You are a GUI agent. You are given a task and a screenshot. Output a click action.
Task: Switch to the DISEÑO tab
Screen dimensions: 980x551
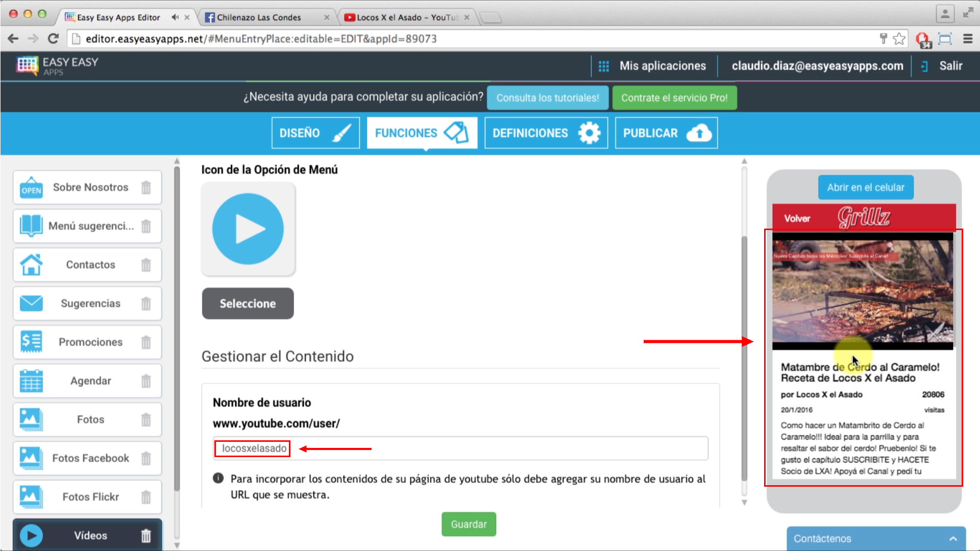(x=315, y=133)
